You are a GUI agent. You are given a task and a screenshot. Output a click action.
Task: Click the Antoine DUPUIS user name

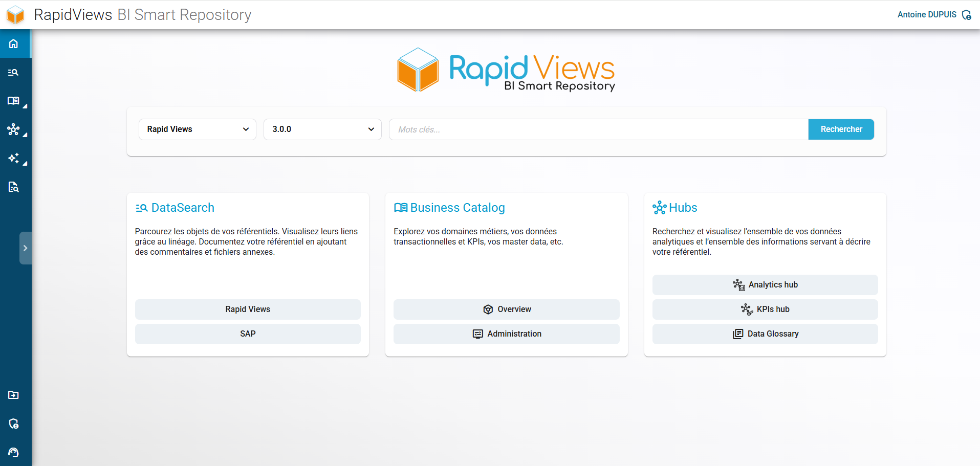click(927, 15)
